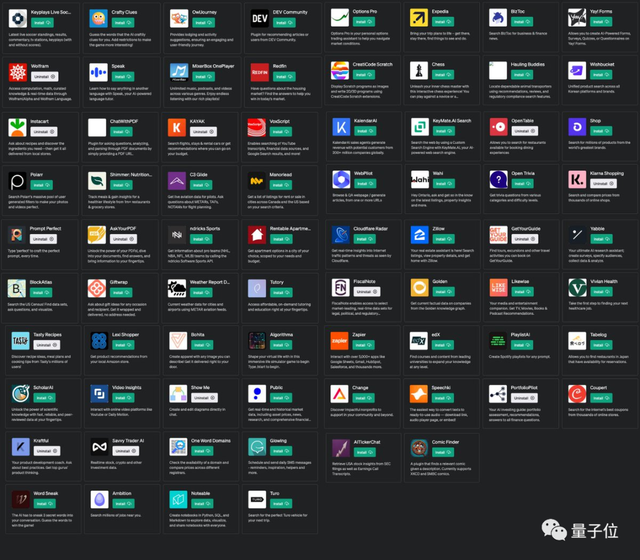
Task: Uninstall the FiscalNote plugin
Action: tap(367, 292)
